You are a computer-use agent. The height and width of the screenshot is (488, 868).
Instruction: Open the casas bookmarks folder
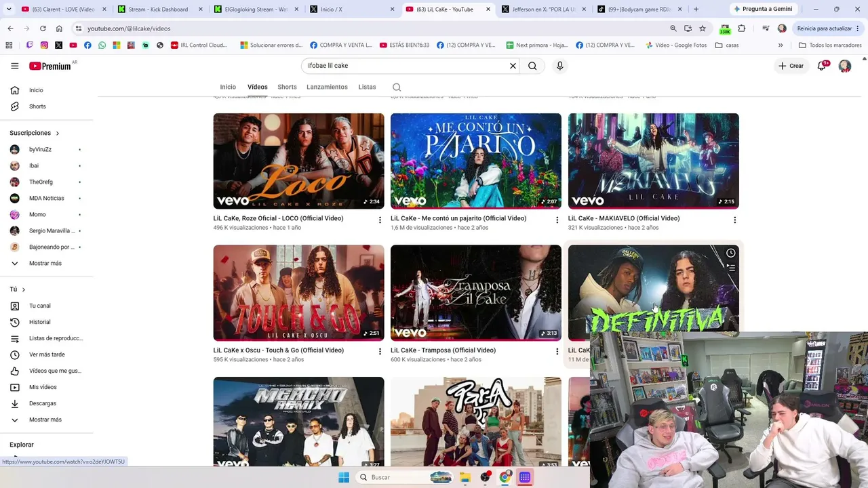point(727,45)
